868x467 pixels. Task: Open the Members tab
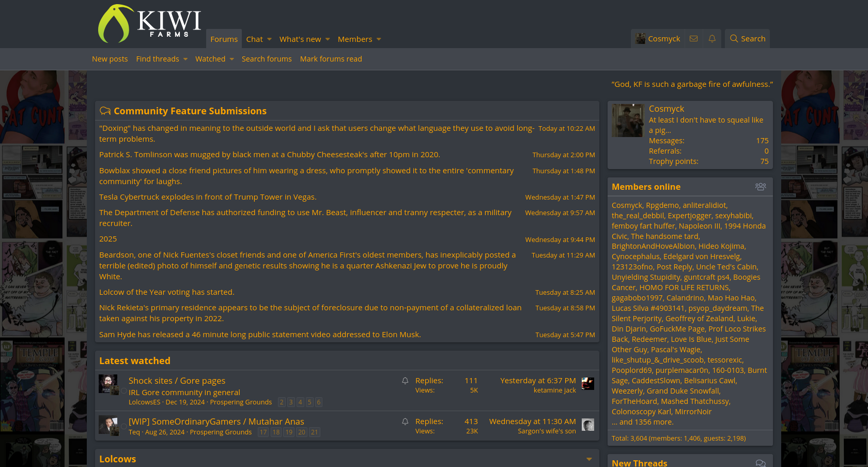tap(355, 39)
